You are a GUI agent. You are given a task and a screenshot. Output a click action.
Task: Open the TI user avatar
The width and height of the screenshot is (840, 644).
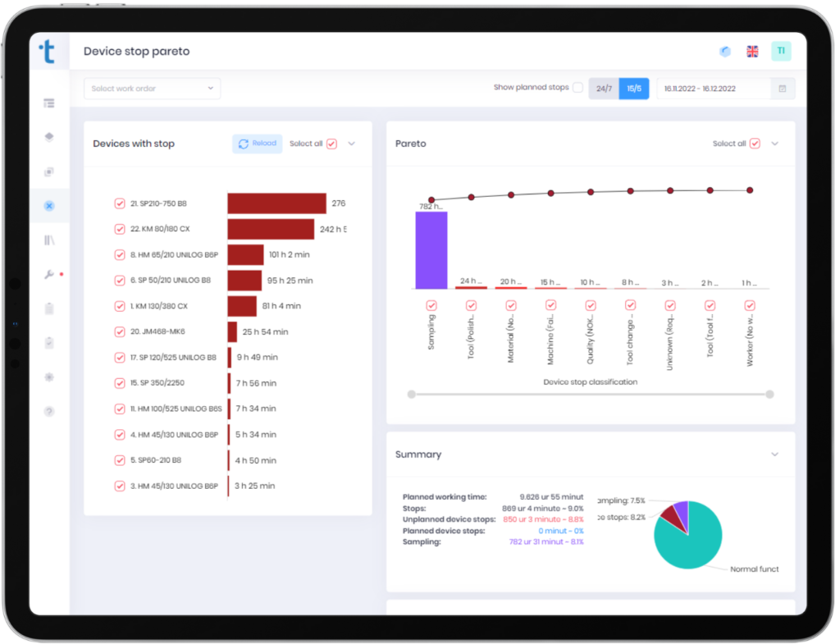[x=781, y=51]
